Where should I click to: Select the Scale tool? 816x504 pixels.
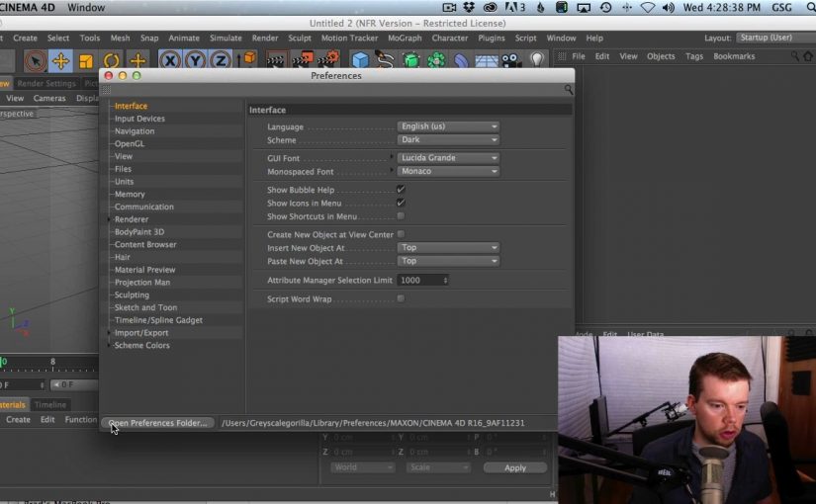pyautogui.click(x=86, y=61)
